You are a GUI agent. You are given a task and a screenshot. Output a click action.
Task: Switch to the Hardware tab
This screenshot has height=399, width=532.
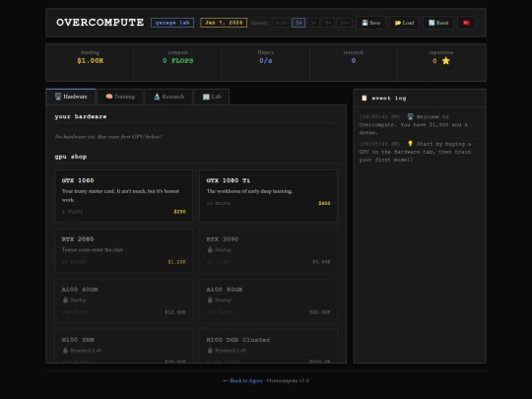(x=71, y=97)
